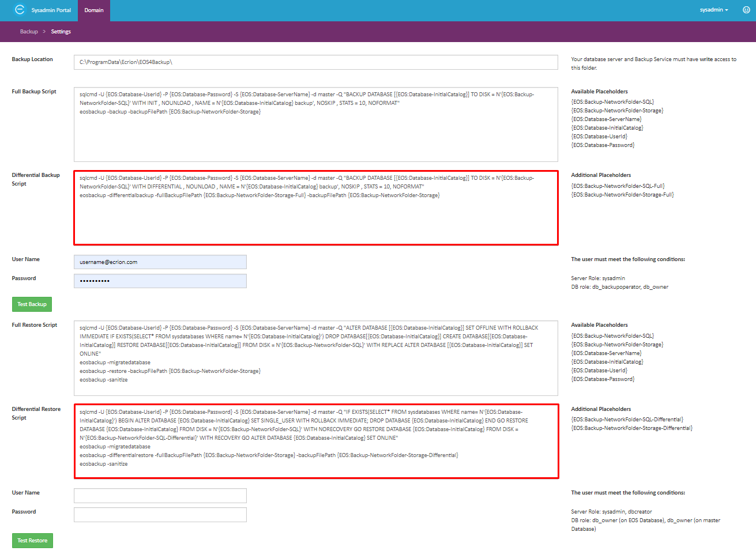Click the empty restore User Name field
The height and width of the screenshot is (551, 756).
[x=160, y=496]
